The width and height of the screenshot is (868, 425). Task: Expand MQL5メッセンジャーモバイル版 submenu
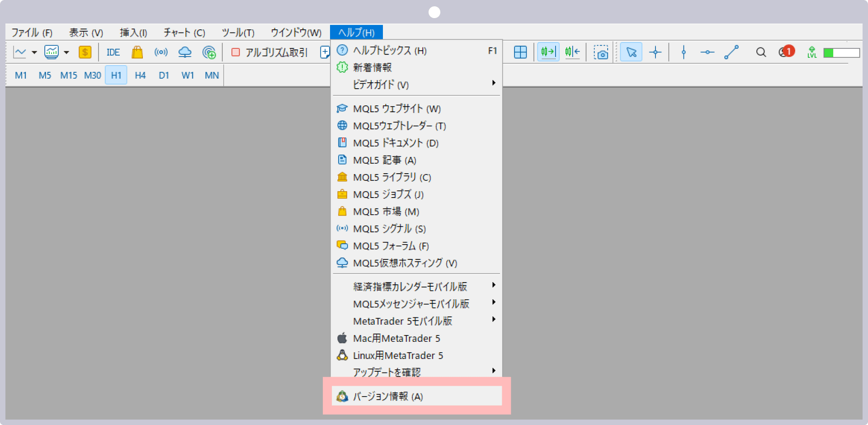[x=416, y=304]
